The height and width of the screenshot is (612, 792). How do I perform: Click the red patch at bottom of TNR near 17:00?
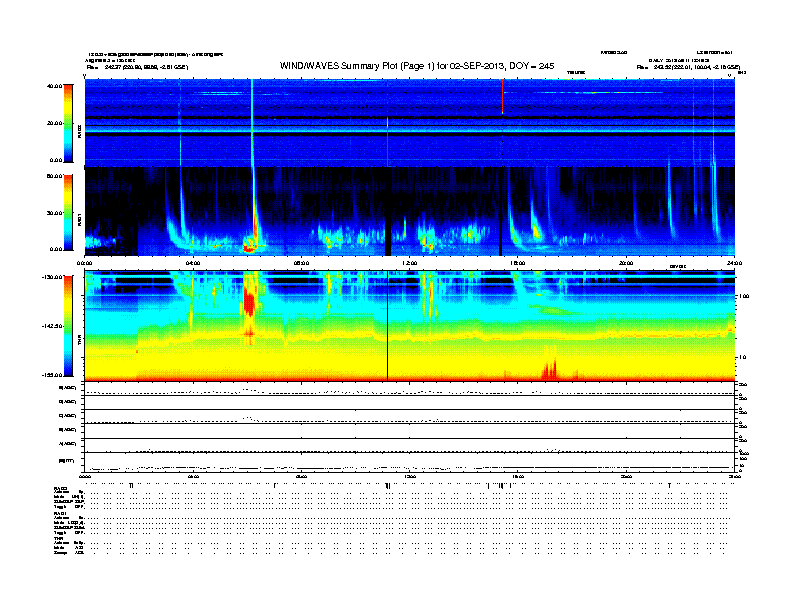tap(550, 369)
